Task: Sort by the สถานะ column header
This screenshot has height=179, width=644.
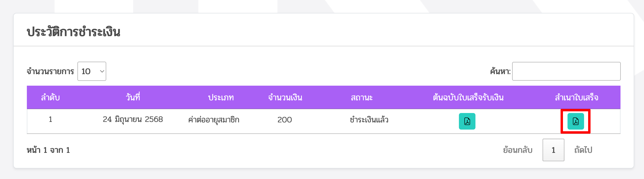Action: pyautogui.click(x=362, y=97)
